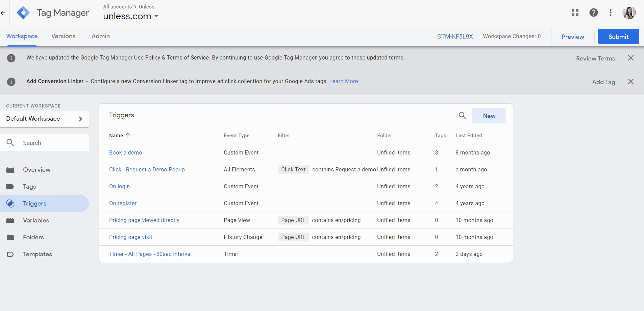Open the Google apps grid icon
This screenshot has width=644, height=311.
[575, 13]
